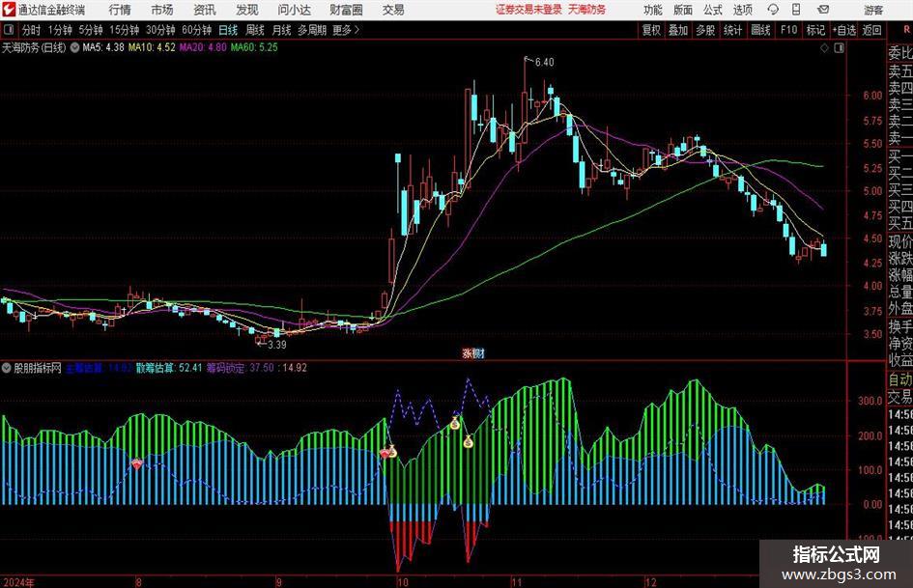Click the 现价 row in side panel
913x588 pixels.
pos(900,241)
